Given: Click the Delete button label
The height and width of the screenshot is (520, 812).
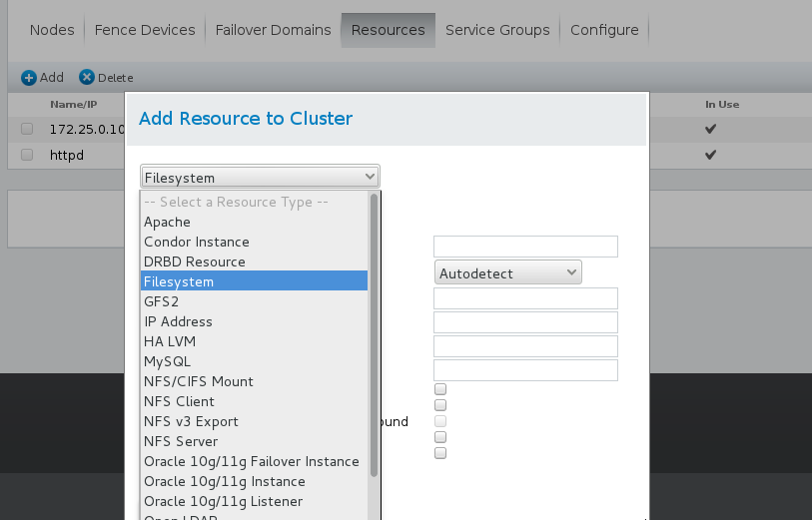Looking at the screenshot, I should pos(116,78).
